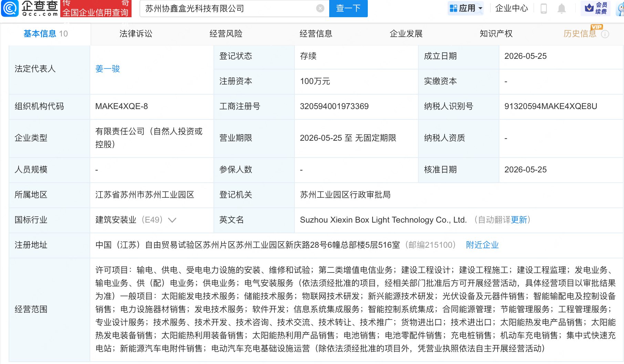The image size is (624, 364).
Task: Open the notifications bell
Action: (x=562, y=8)
